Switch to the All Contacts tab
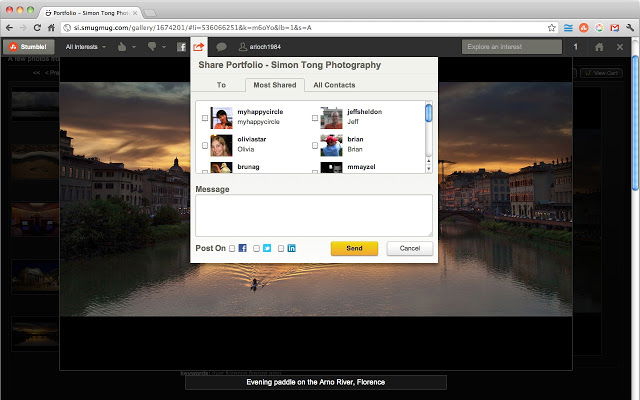Image resolution: width=640 pixels, height=400 pixels. (x=334, y=85)
